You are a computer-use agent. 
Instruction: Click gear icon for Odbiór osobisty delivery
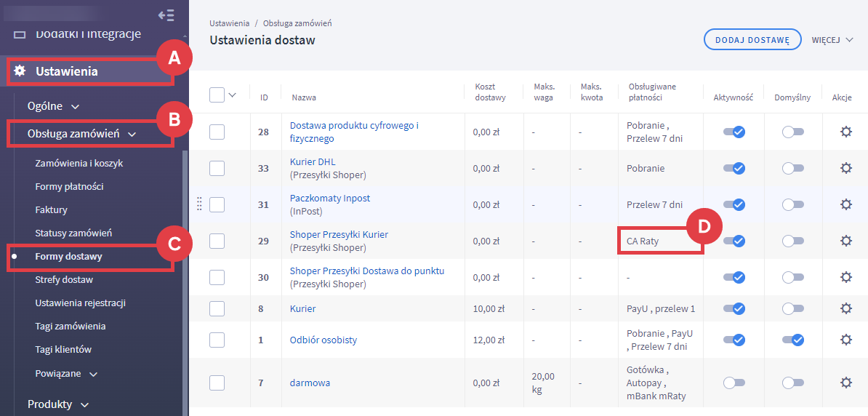coord(845,340)
